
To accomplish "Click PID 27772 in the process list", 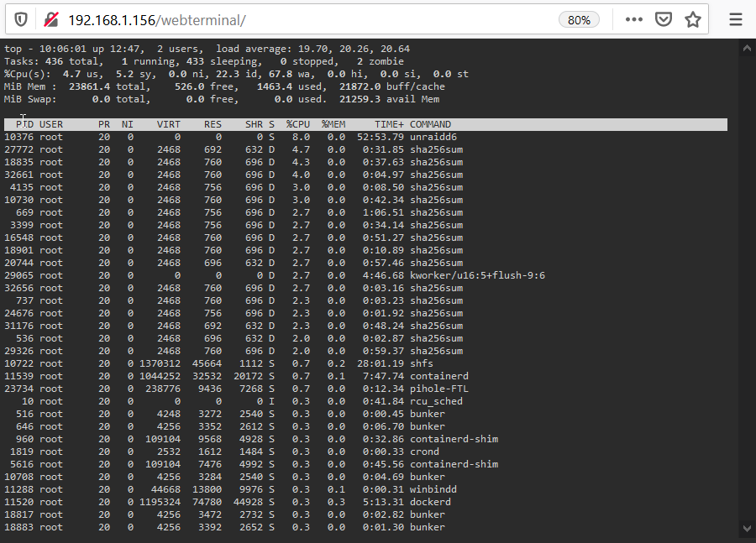I will [18, 150].
